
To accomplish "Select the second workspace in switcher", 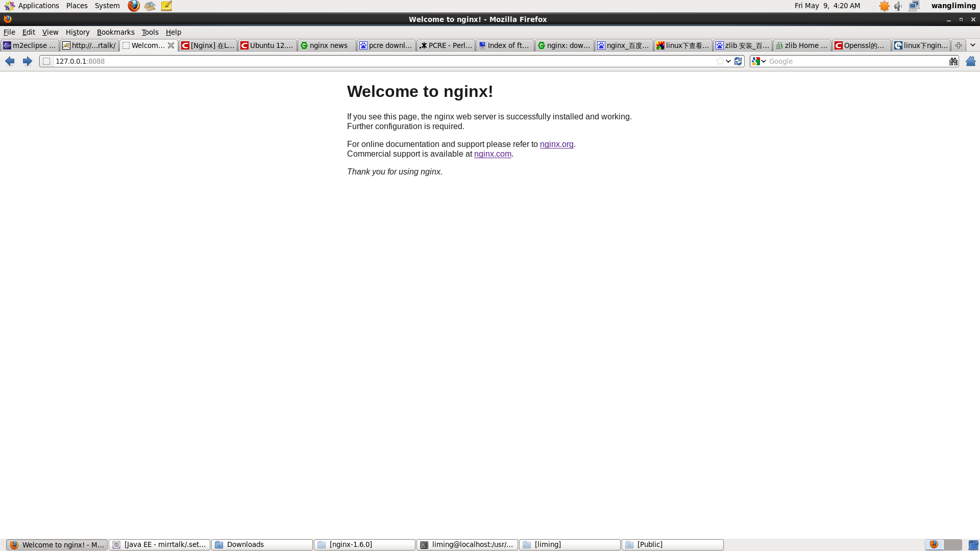I will pyautogui.click(x=953, y=545).
